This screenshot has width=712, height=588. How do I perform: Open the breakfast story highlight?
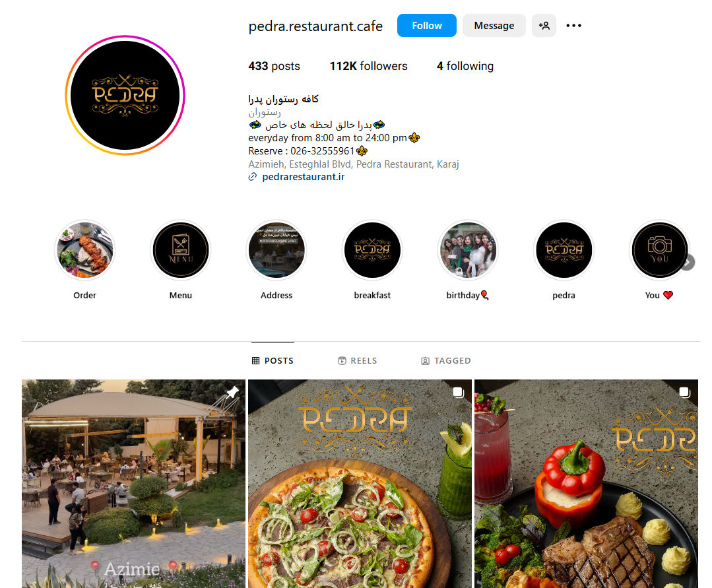point(372,250)
